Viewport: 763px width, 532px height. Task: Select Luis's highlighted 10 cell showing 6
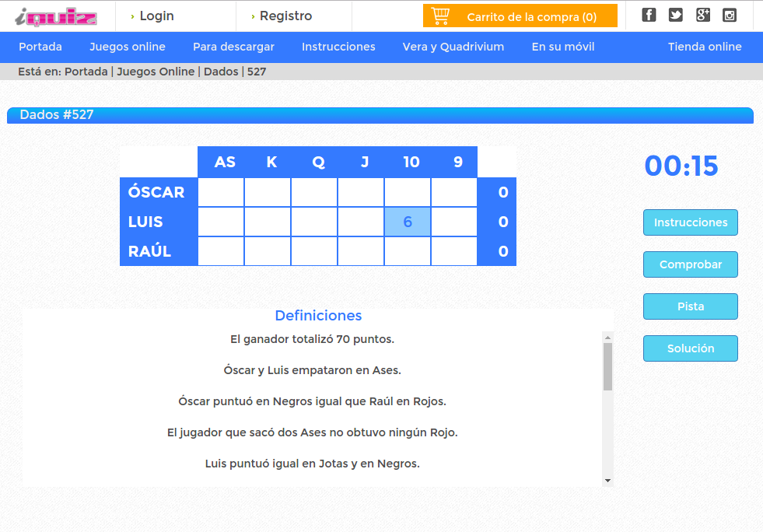(x=408, y=222)
